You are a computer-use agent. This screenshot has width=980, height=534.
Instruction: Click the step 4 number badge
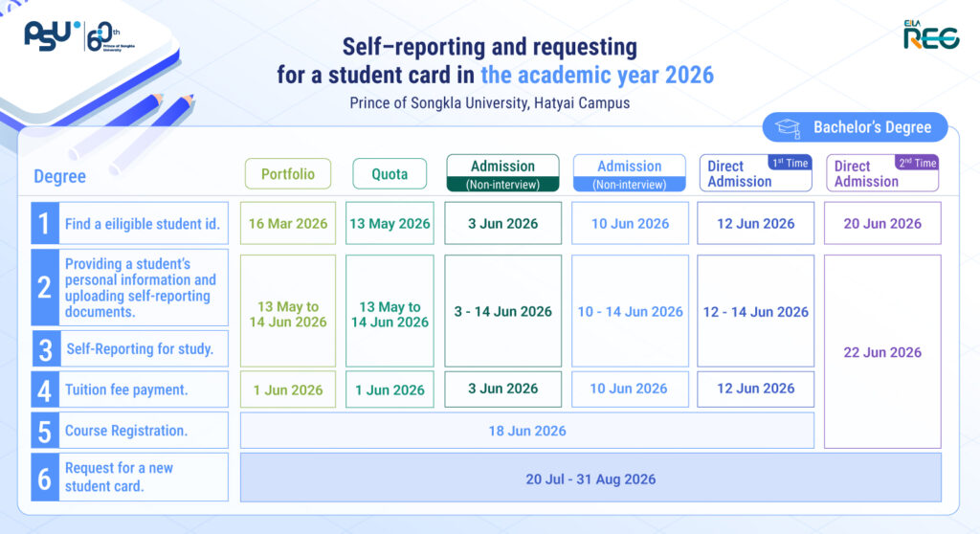pos(44,389)
